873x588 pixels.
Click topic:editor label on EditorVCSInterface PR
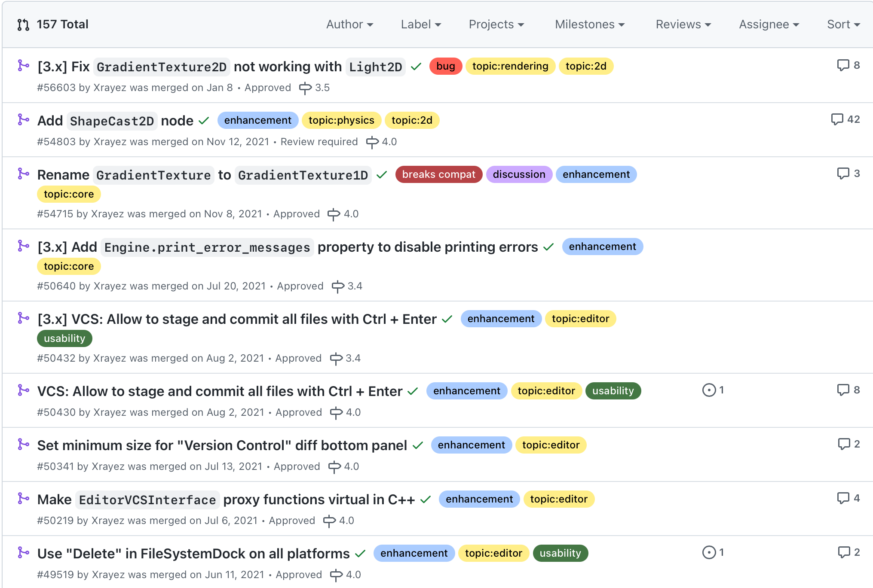[x=559, y=499]
